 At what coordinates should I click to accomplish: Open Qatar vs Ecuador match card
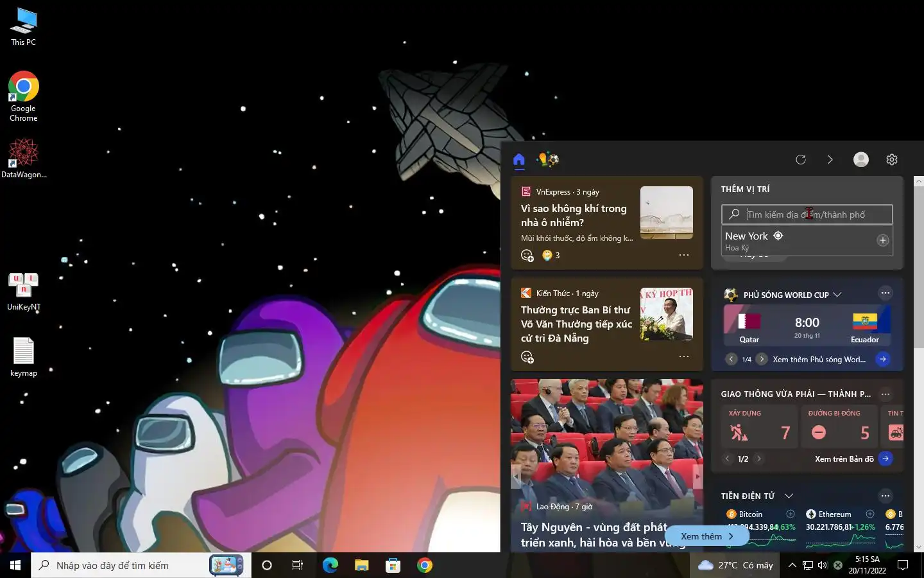tap(807, 326)
